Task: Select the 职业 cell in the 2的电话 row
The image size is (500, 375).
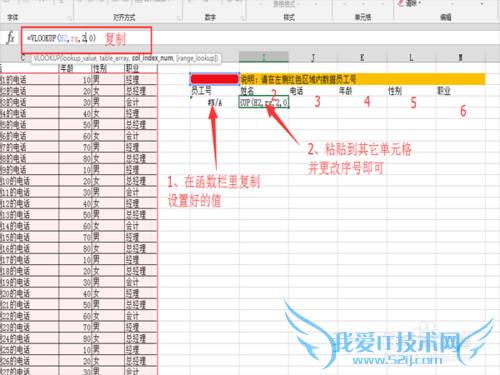Action: point(141,91)
